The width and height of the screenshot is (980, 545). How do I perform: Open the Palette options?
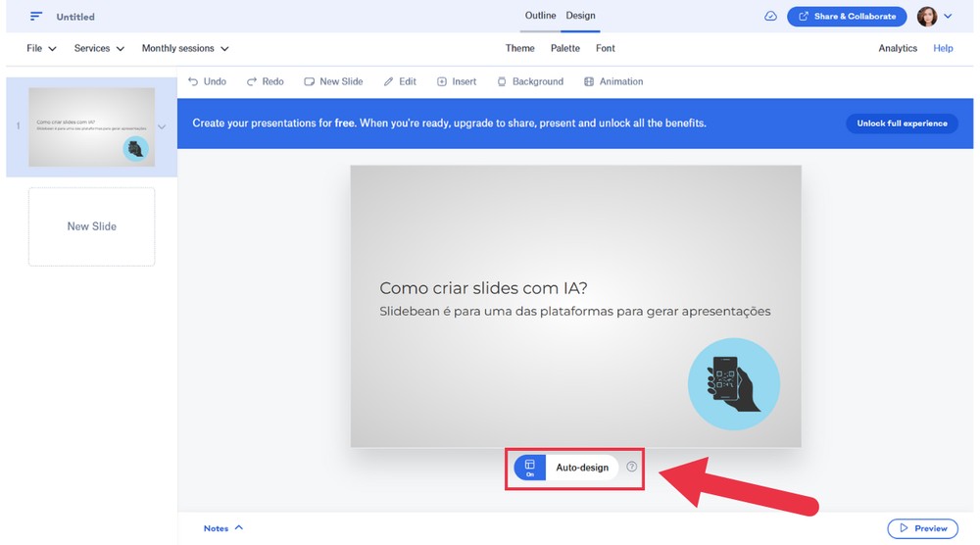pos(565,48)
